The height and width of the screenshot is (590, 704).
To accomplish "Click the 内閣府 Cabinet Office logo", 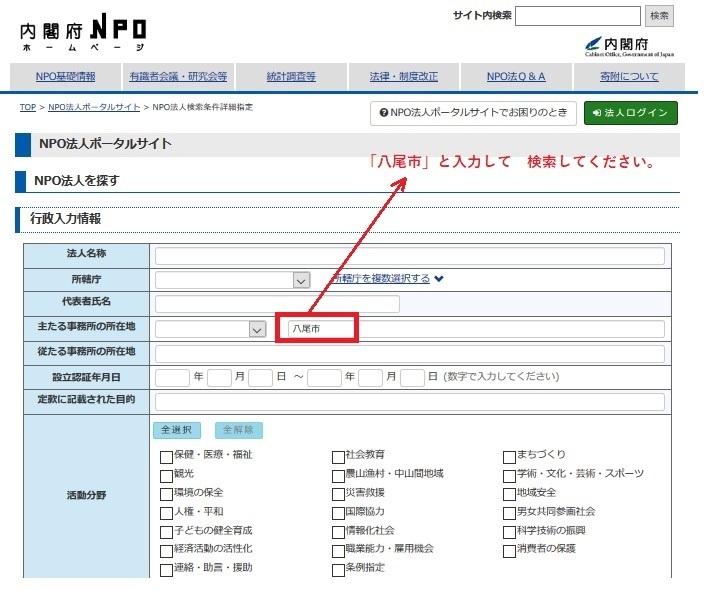I will click(x=629, y=46).
